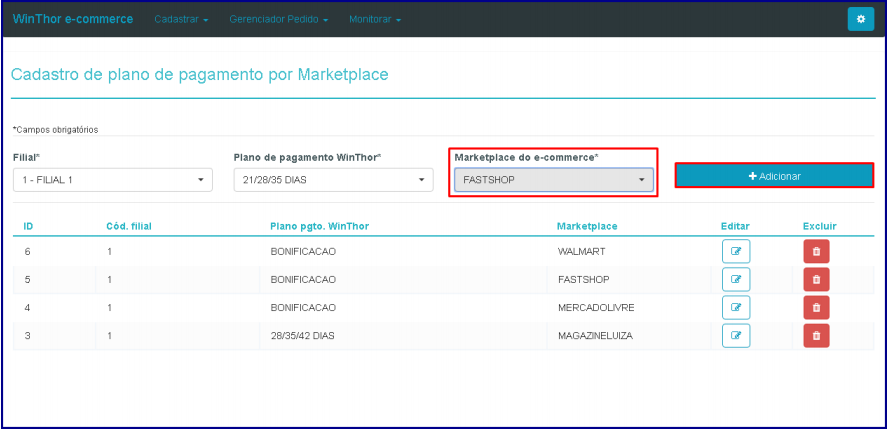
Task: Click the 28/35/42 DIAS plan cell
Action: pos(302,336)
